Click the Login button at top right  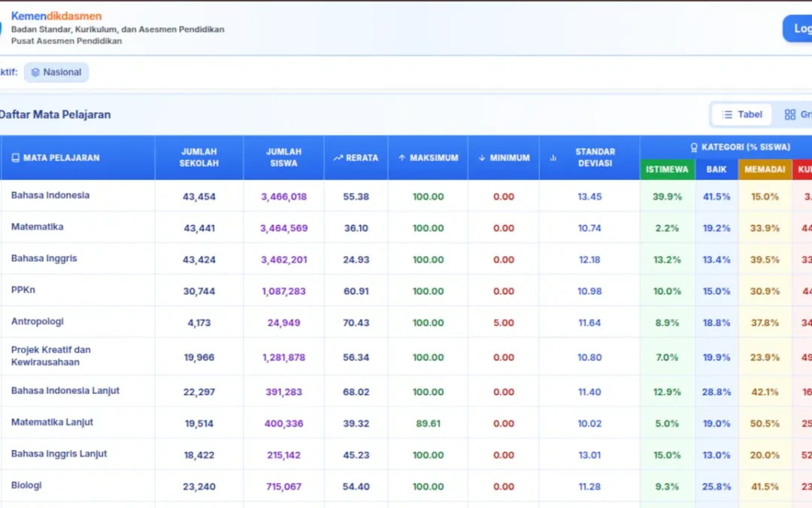tap(798, 29)
